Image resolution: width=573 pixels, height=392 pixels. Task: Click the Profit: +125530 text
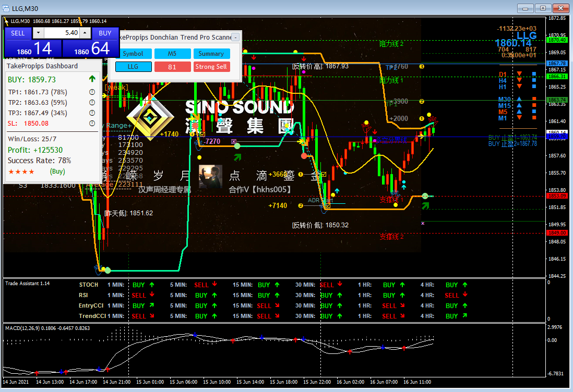[35, 150]
